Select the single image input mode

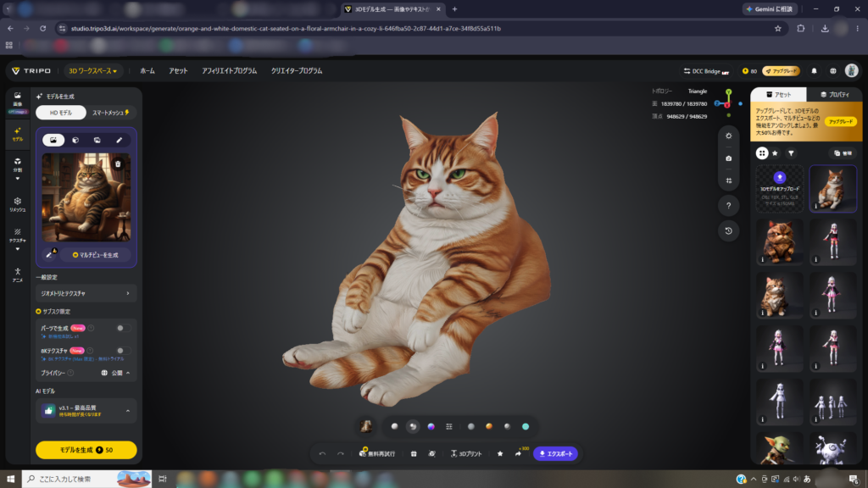click(x=53, y=140)
